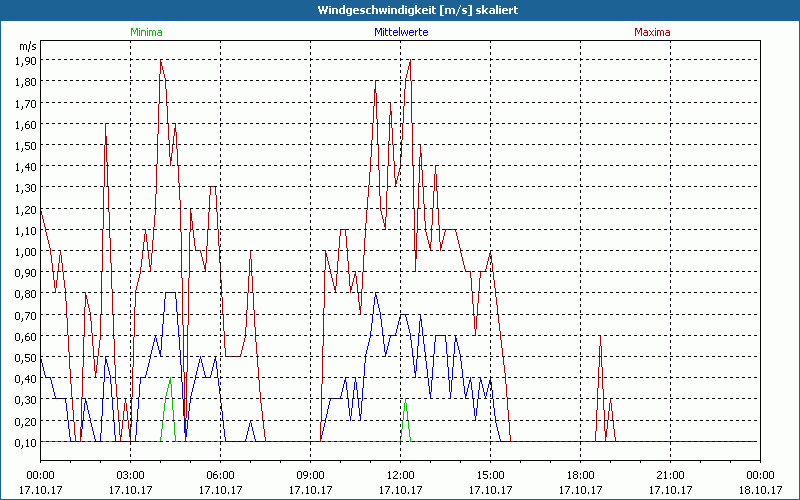Click the 1,00 y-axis value label
800x500 pixels.
[25, 251]
